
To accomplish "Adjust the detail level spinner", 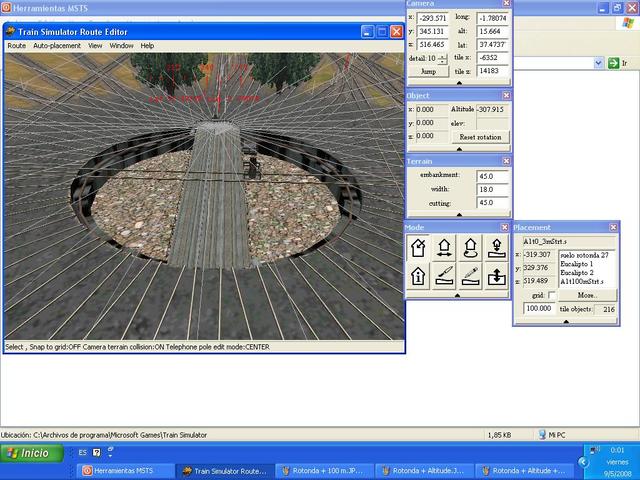I will pos(441,59).
